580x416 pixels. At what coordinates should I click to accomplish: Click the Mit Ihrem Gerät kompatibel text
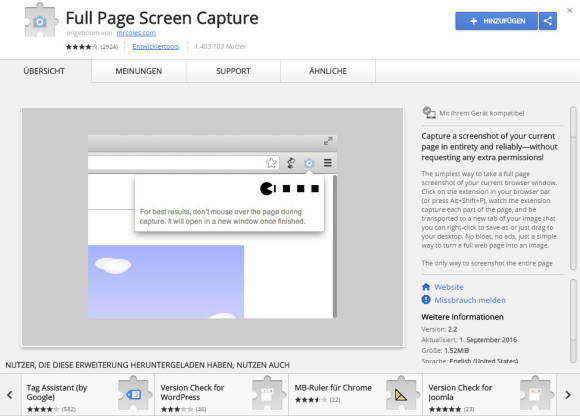[482, 113]
